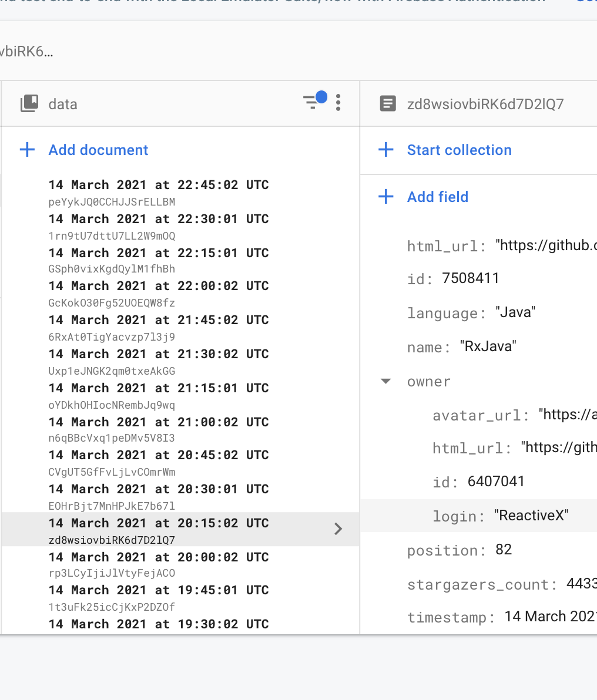This screenshot has height=700, width=597.
Task: Click the plus icon next to Start collection
Action: (385, 150)
